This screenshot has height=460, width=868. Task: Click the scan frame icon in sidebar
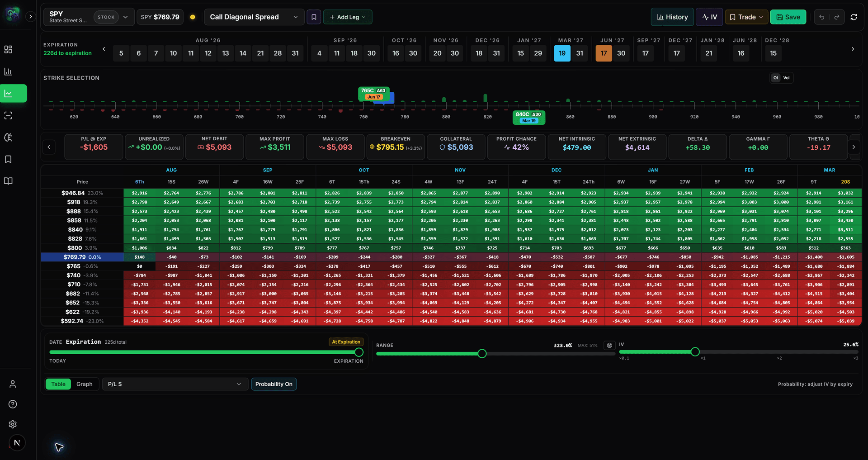[8, 115]
